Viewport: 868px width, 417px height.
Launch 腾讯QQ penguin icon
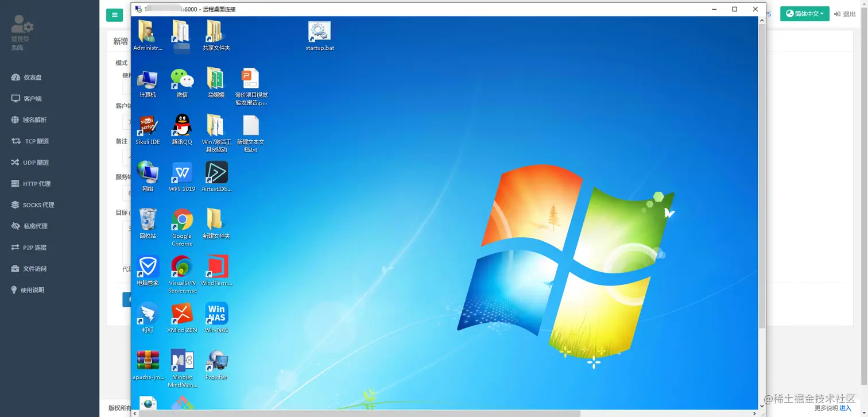point(182,130)
